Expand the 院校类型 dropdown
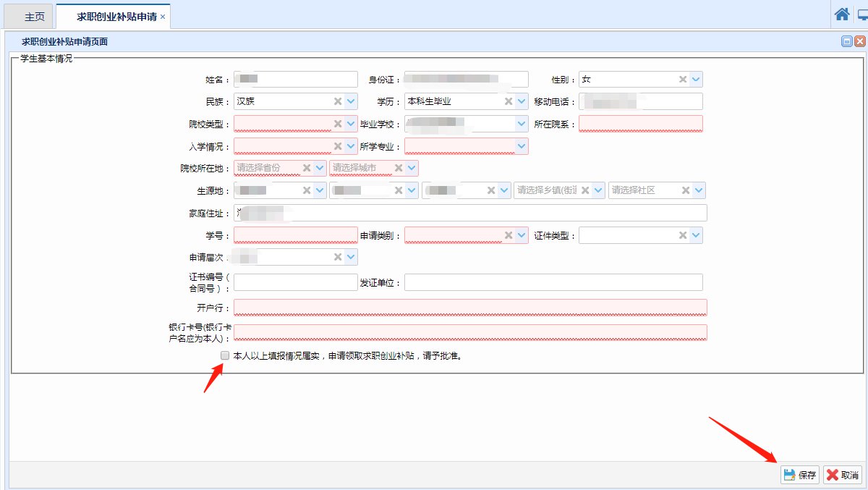868x490 pixels. click(351, 124)
